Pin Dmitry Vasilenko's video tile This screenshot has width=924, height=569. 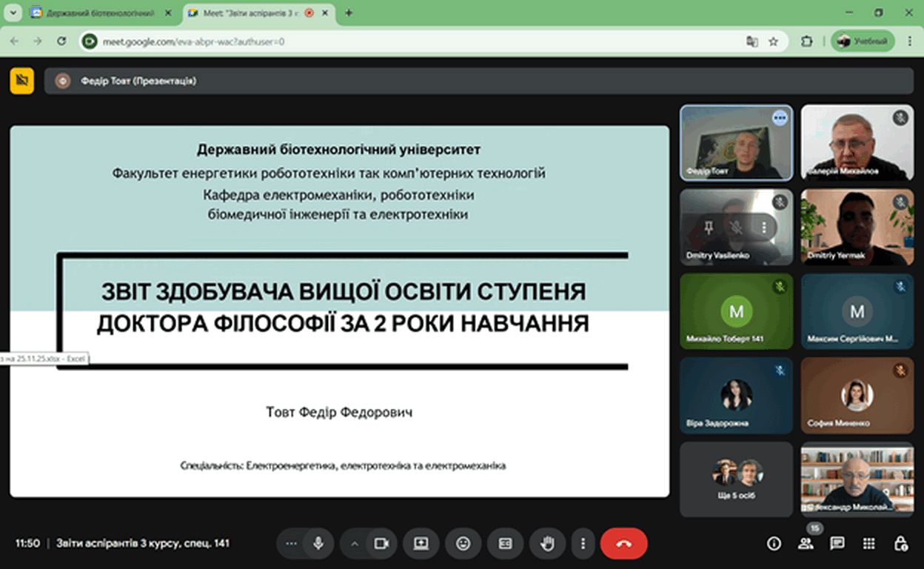pyautogui.click(x=709, y=227)
